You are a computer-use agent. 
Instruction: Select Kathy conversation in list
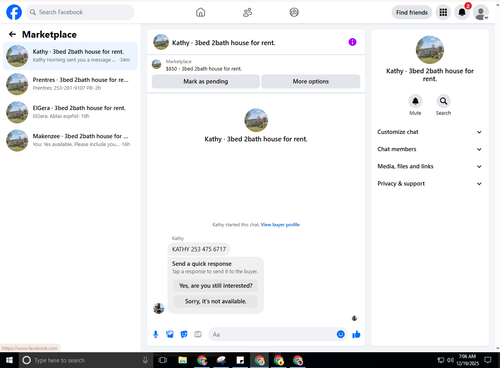pyautogui.click(x=70, y=56)
